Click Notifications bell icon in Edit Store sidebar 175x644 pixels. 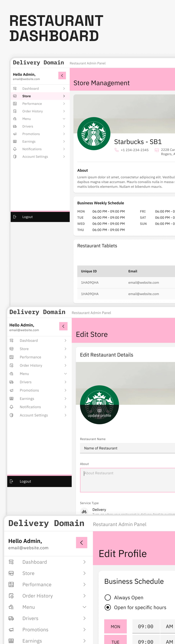[x=12, y=407]
